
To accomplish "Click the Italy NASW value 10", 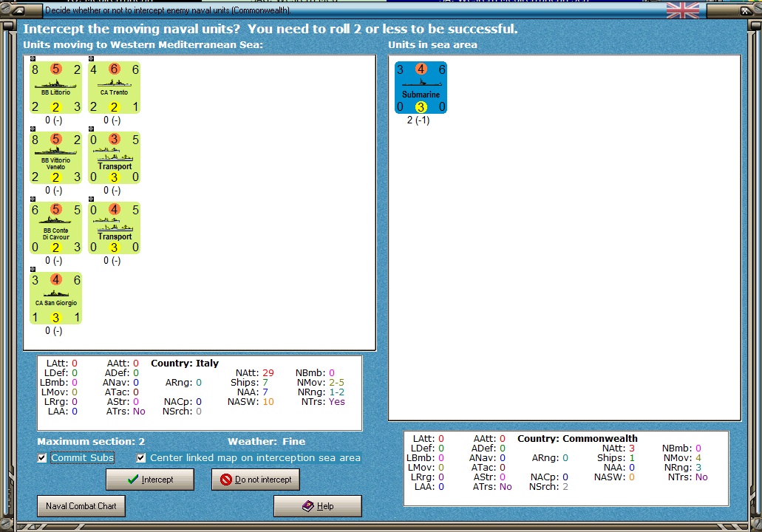I will pyautogui.click(x=268, y=402).
